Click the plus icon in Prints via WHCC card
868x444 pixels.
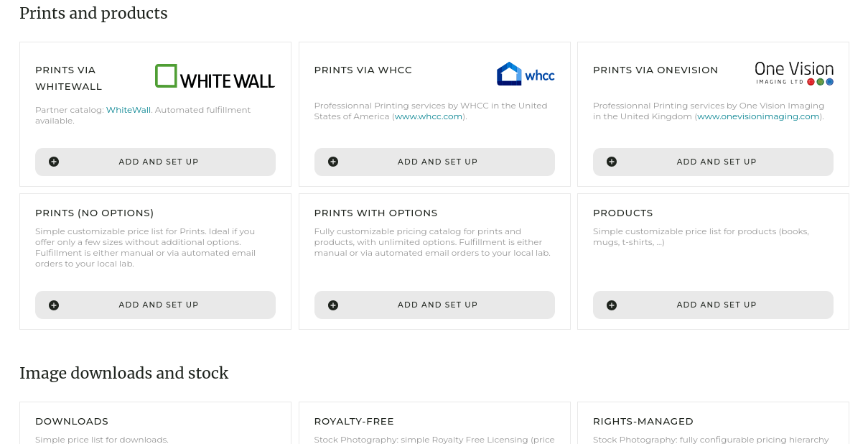coord(333,162)
